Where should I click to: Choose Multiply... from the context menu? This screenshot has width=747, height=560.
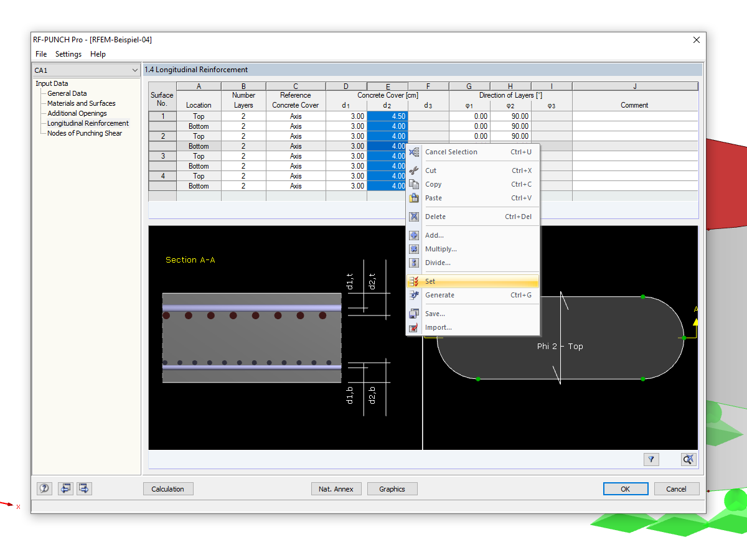pos(472,249)
